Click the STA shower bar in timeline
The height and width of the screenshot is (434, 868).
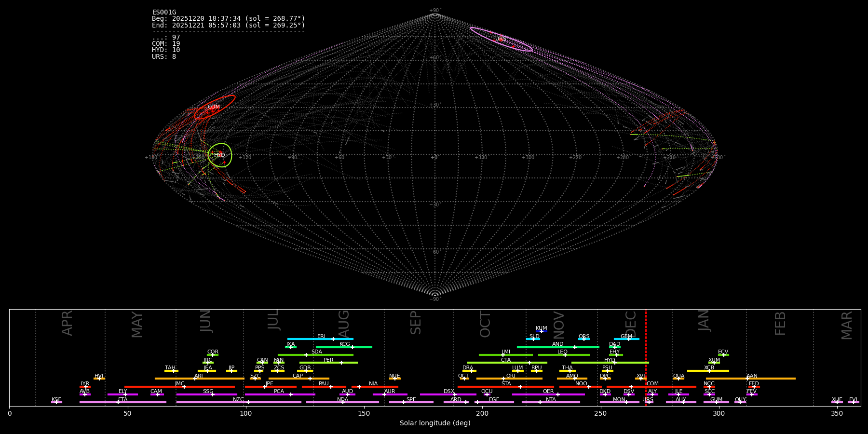coord(506,387)
